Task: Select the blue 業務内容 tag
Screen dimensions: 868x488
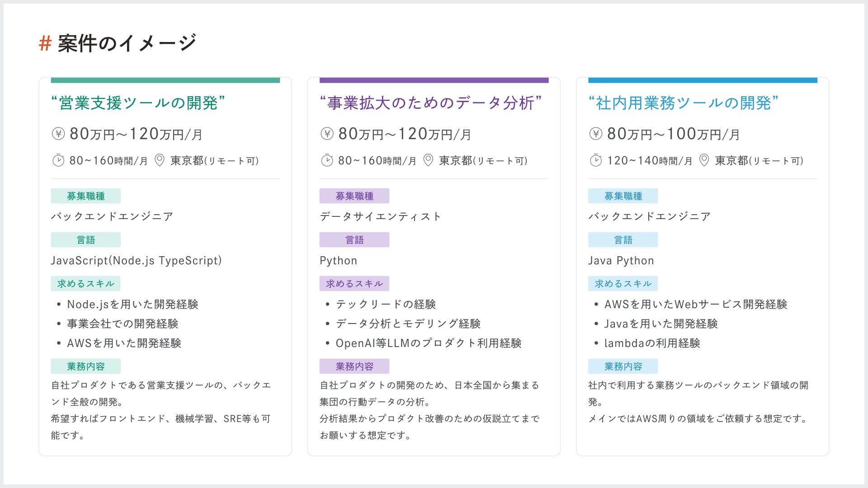Action: tap(623, 366)
